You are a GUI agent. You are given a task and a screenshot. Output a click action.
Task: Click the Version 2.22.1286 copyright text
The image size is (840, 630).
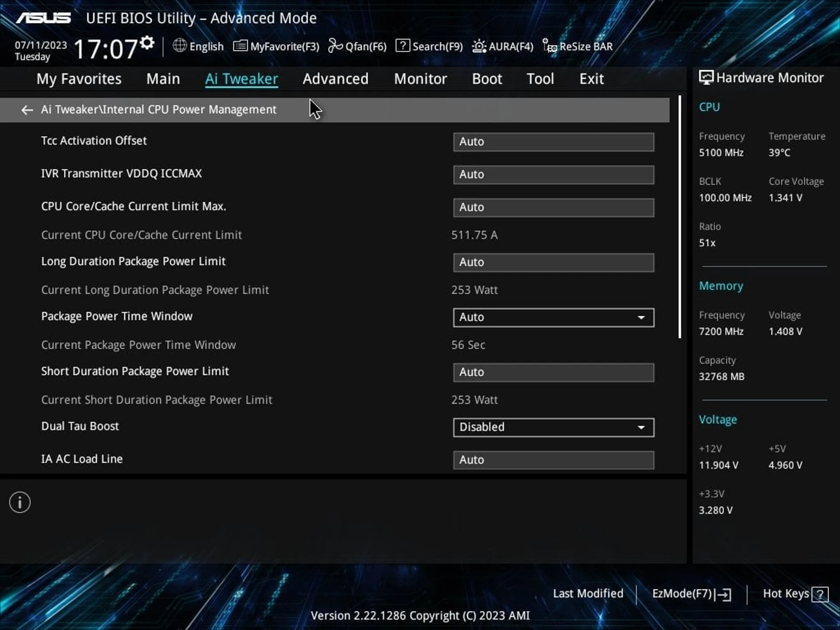click(x=420, y=616)
